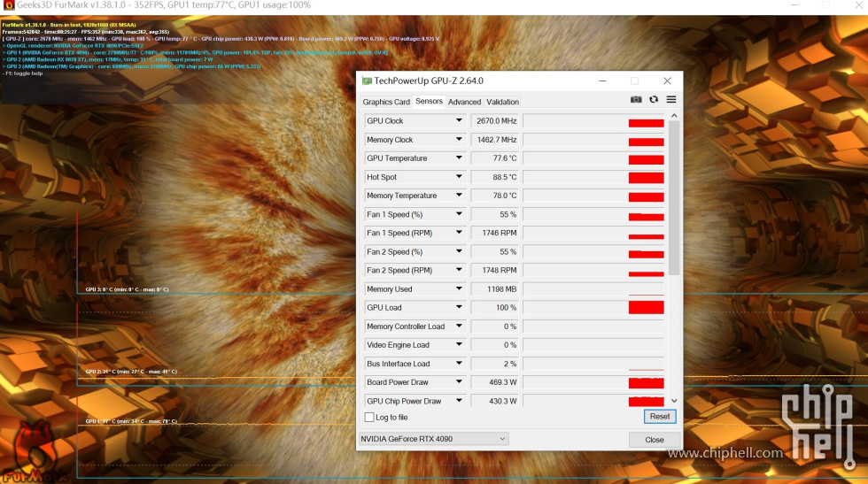Viewport: 868px width, 484px height.
Task: Click the Board Power Draw value 469.3 W
Action: [x=495, y=382]
